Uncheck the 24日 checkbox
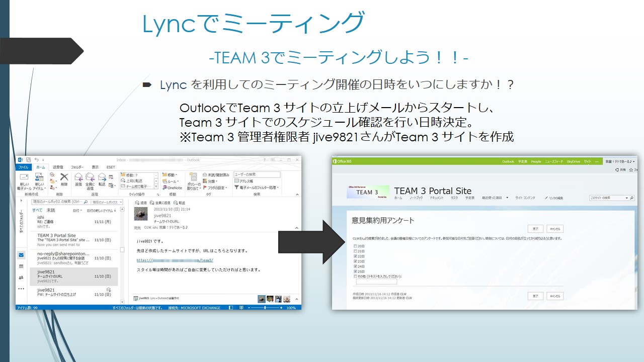This screenshot has width=644, height=362. pos(355,266)
